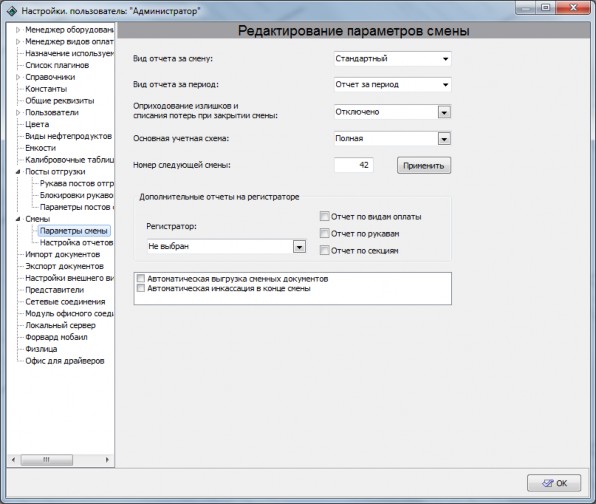Click the OK button with checkmark icon
The image size is (596, 504).
point(554,483)
